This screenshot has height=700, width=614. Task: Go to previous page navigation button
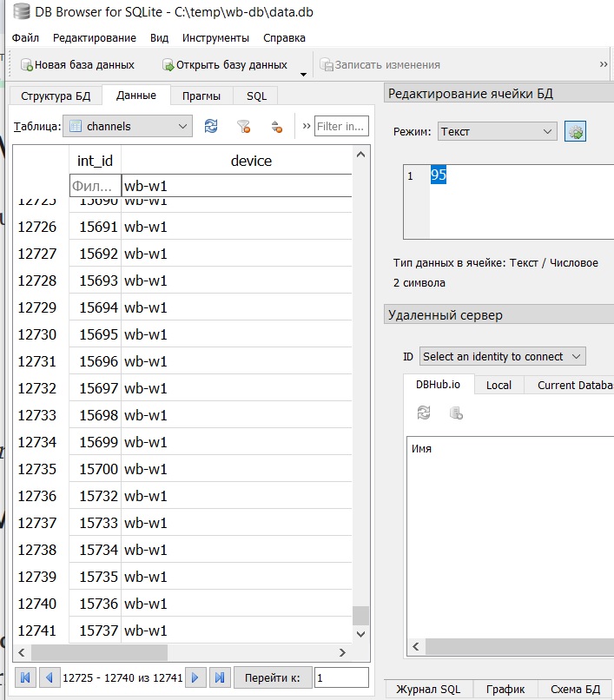(50, 677)
